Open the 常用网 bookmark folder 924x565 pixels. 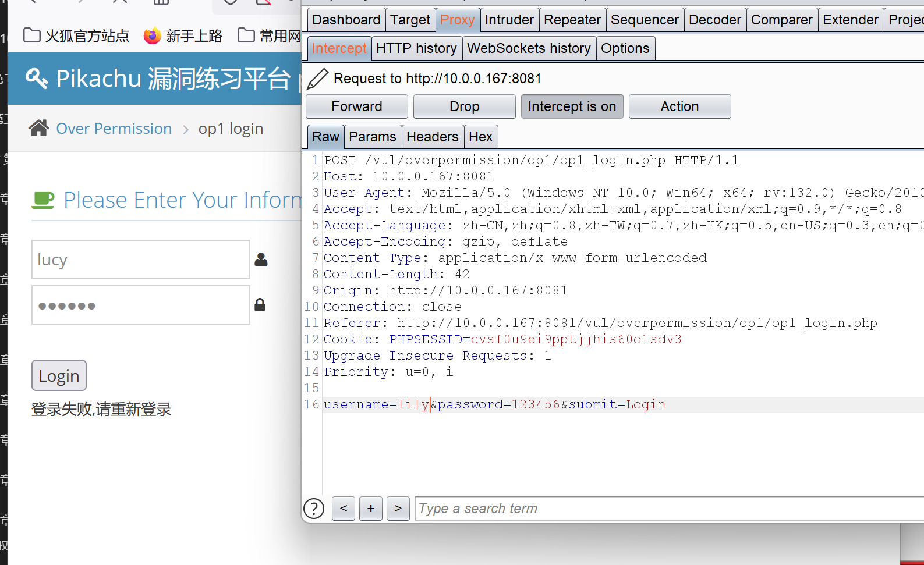[269, 36]
